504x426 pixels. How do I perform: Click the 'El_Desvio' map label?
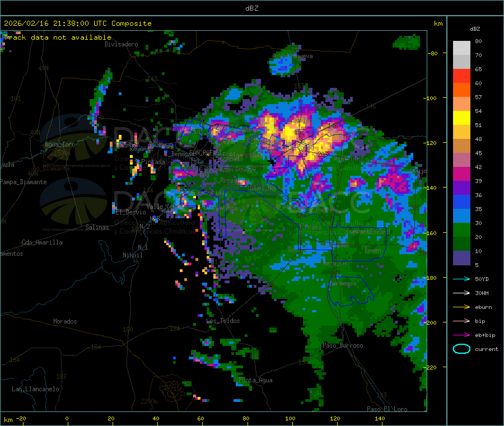point(131,212)
